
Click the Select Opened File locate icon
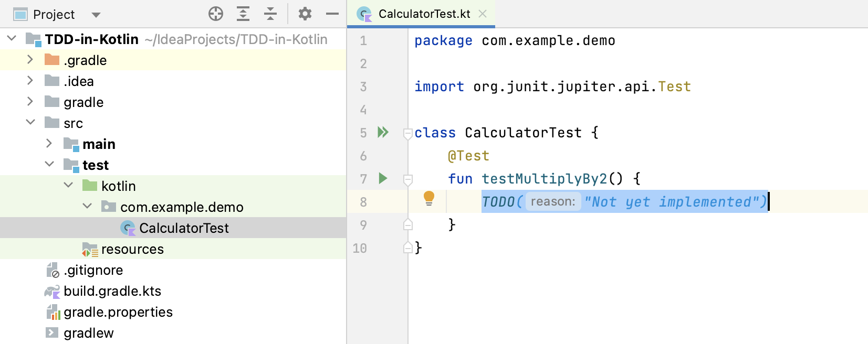point(216,14)
